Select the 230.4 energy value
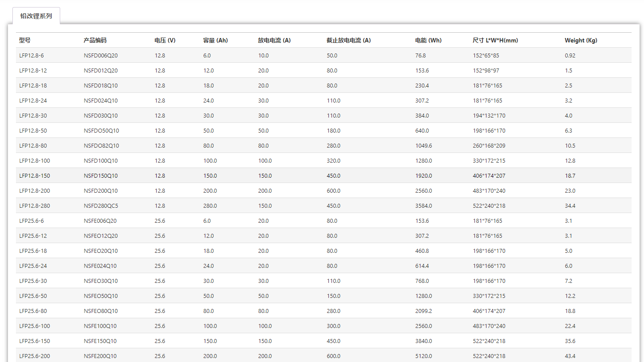The width and height of the screenshot is (644, 362). pos(422,85)
